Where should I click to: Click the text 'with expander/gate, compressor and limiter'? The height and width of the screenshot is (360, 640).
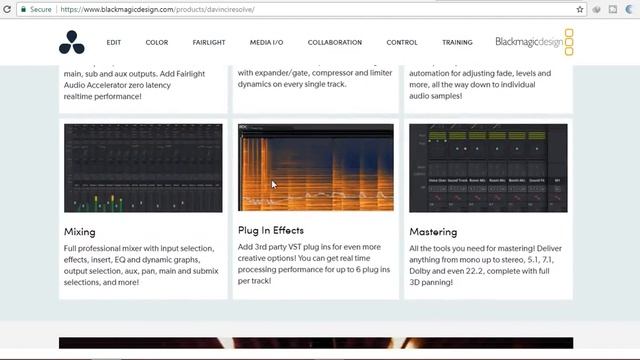pos(315,73)
